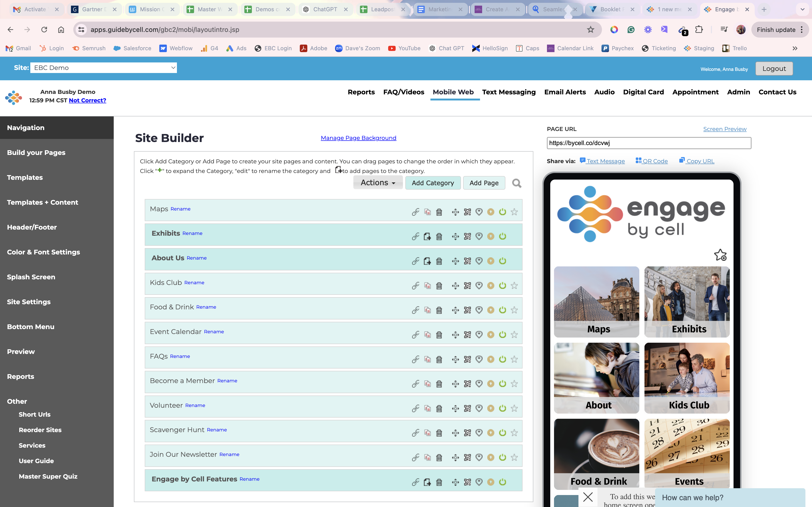The height and width of the screenshot is (507, 812).
Task: Click the link icon on the FAQs row
Action: point(415,359)
